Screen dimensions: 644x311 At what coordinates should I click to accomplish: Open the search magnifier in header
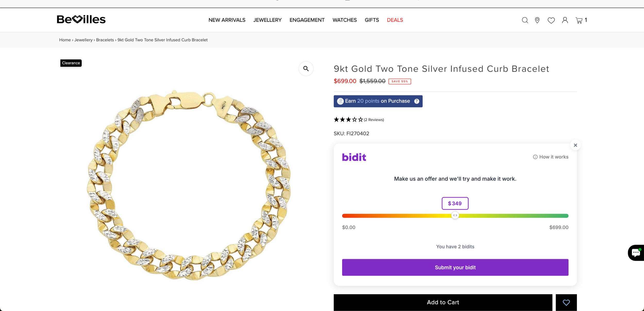click(525, 20)
